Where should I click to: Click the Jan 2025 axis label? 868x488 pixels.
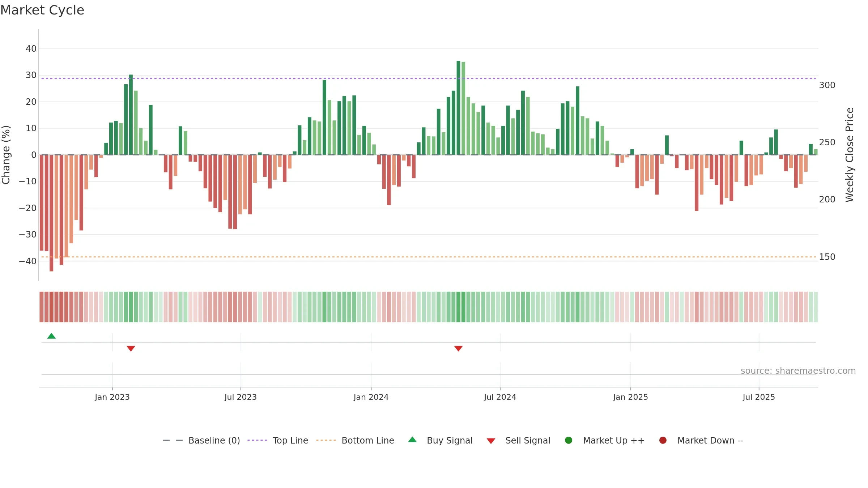click(x=630, y=397)
